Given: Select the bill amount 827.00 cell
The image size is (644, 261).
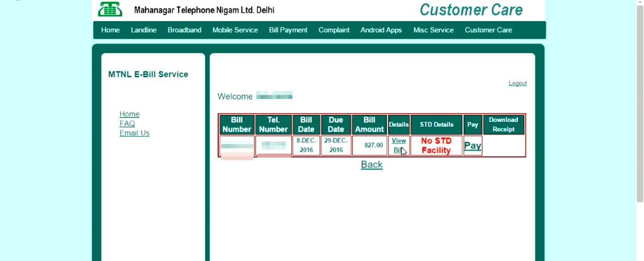Looking at the screenshot, I should (370, 146).
